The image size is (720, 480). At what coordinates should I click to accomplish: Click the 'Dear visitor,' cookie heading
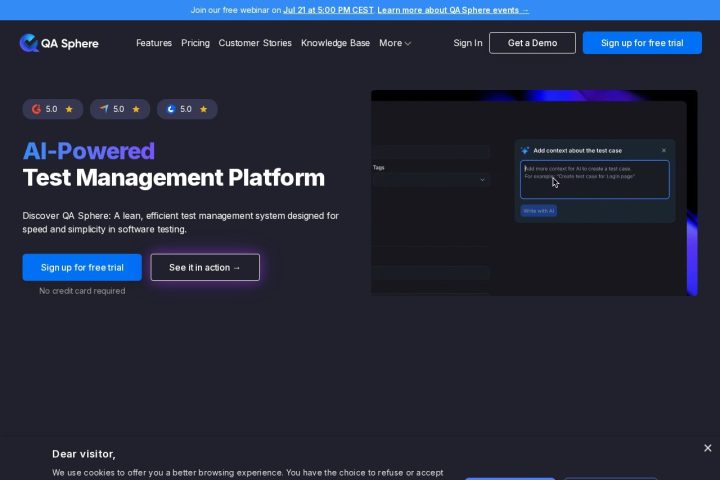click(84, 454)
